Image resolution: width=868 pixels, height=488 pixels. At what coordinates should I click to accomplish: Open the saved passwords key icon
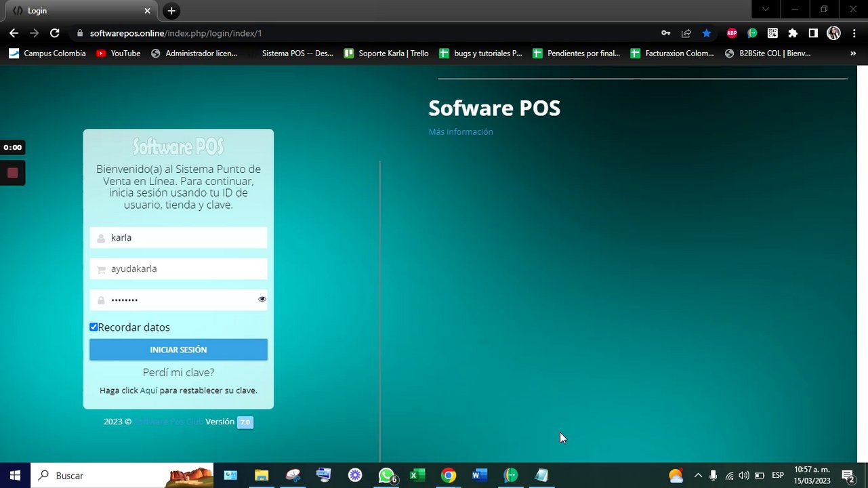pos(666,33)
